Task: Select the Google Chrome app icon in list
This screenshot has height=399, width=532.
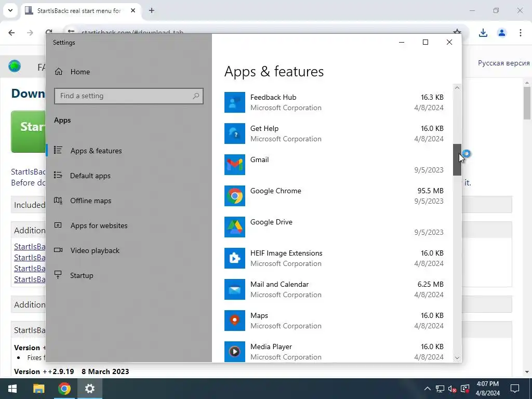Action: click(x=234, y=196)
